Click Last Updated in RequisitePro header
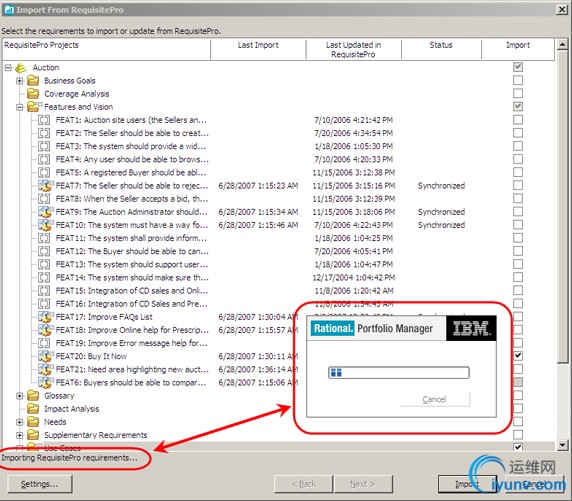Screen dimensions: 572x501 [353, 49]
